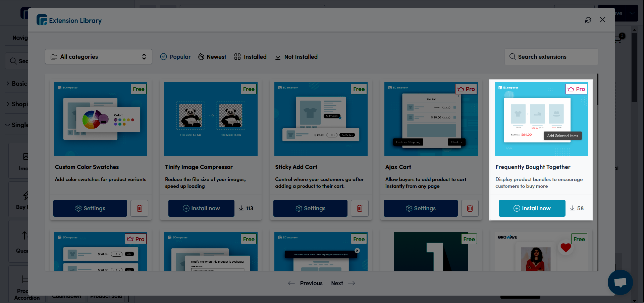Image resolution: width=644 pixels, height=303 pixels.
Task: Open the live chat bubble
Action: (620, 282)
